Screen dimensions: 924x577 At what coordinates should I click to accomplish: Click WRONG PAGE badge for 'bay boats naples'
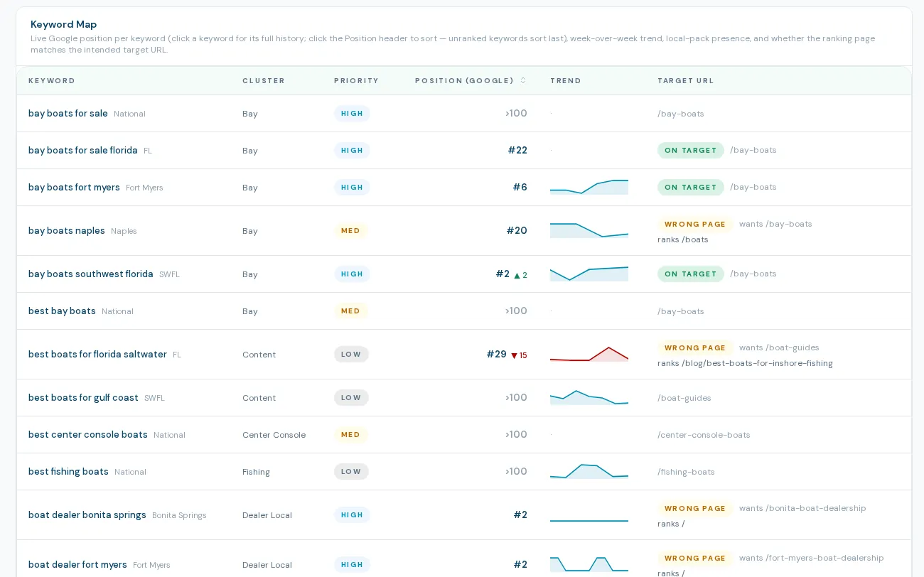pyautogui.click(x=695, y=225)
